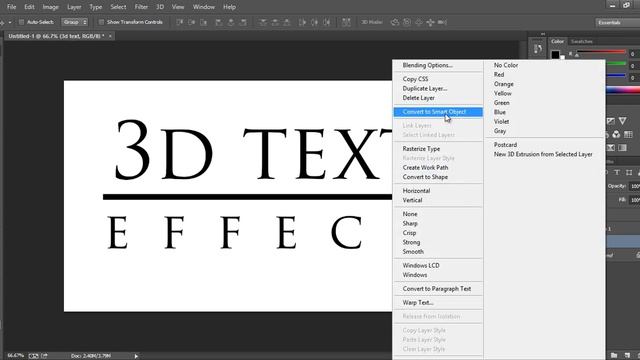The height and width of the screenshot is (360, 640).
Task: Choose Convert to Smart Object
Action: point(438,112)
